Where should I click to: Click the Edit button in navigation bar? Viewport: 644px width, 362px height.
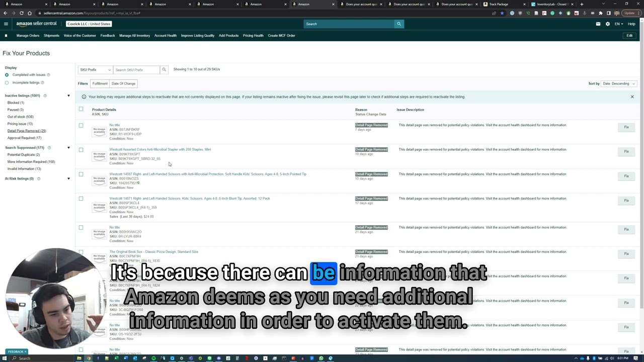(x=629, y=36)
